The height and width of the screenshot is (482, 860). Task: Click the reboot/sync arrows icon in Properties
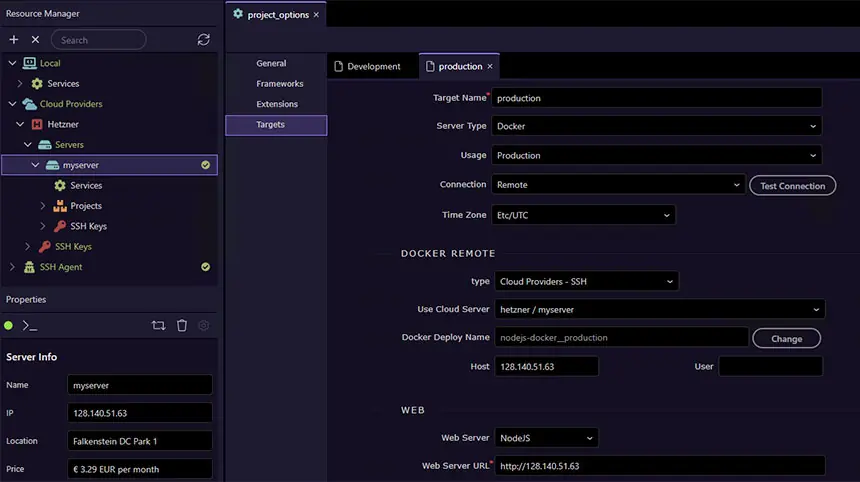[159, 325]
